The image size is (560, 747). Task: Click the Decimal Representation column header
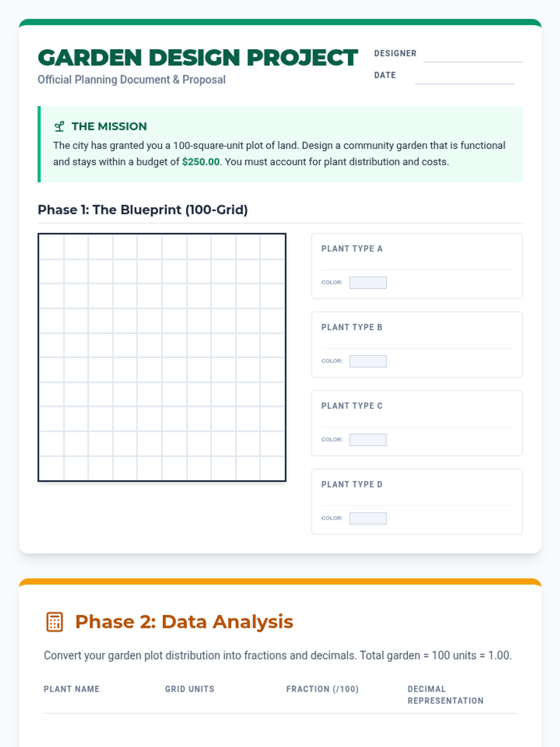(446, 695)
